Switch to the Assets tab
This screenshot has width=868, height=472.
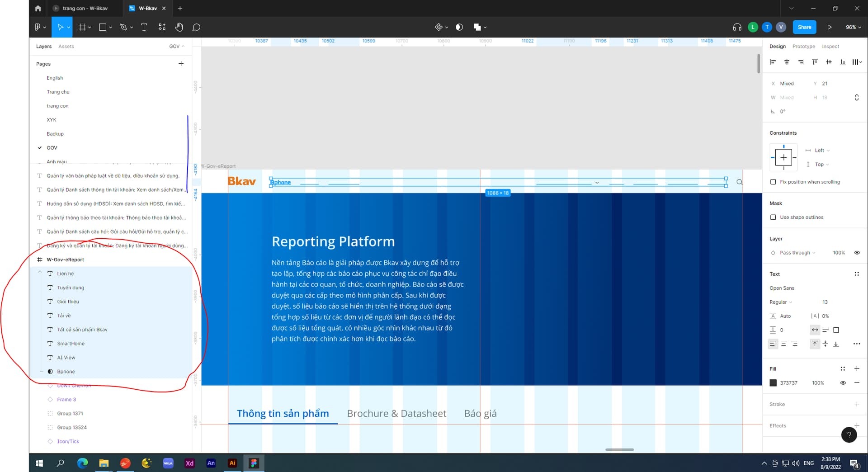tap(66, 47)
